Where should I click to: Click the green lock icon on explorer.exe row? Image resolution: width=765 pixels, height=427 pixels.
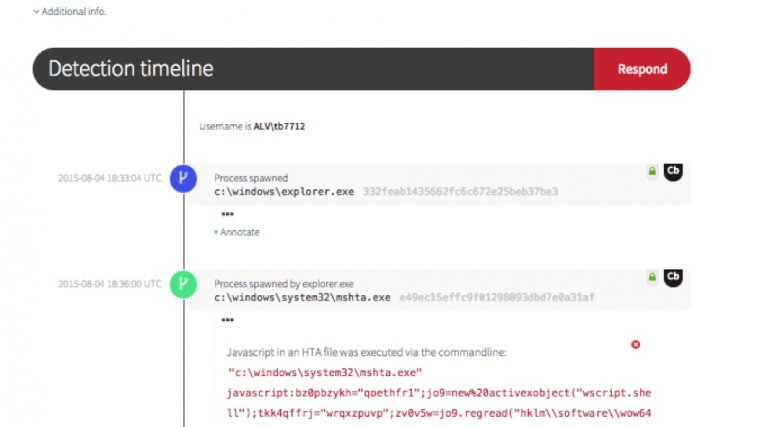point(652,172)
